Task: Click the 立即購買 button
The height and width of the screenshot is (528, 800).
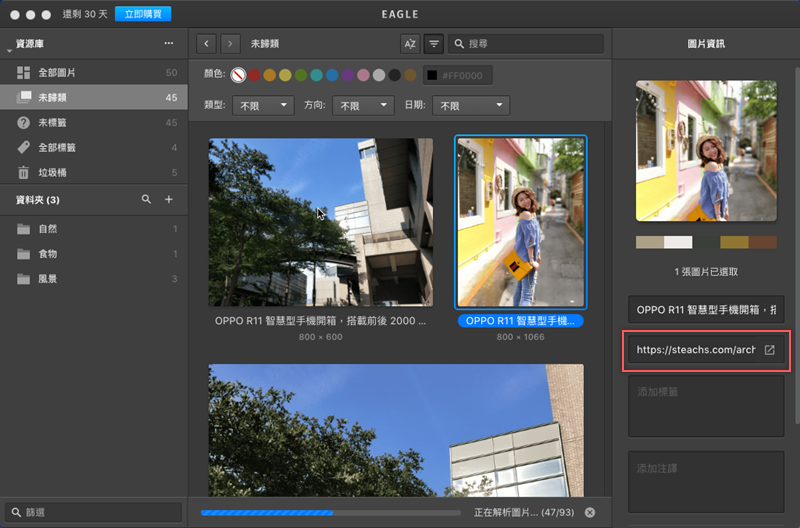Action: [142, 14]
